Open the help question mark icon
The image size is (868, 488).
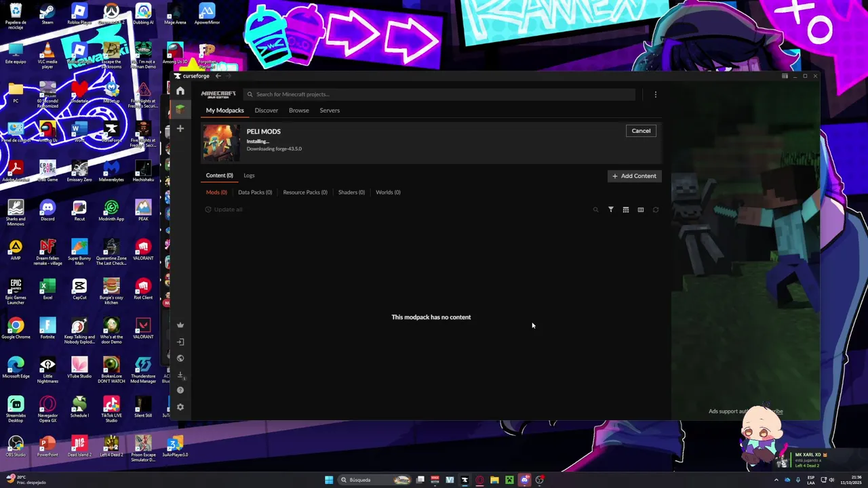(180, 390)
